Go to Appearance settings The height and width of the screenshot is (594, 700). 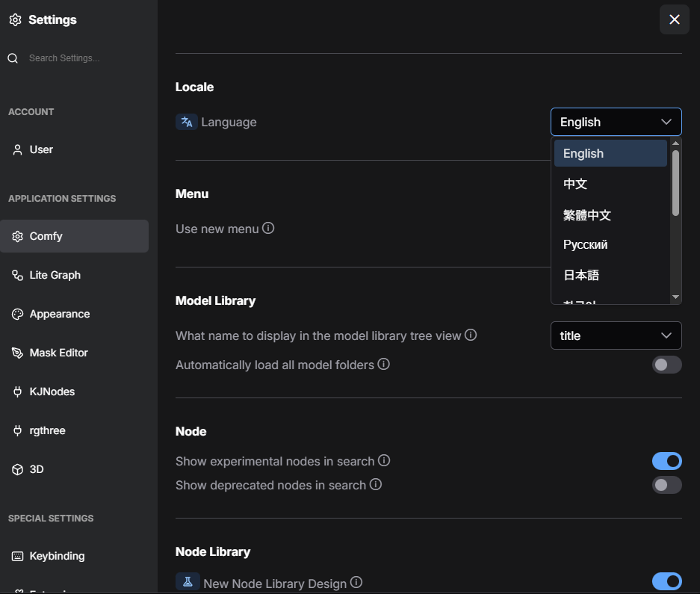click(74, 314)
